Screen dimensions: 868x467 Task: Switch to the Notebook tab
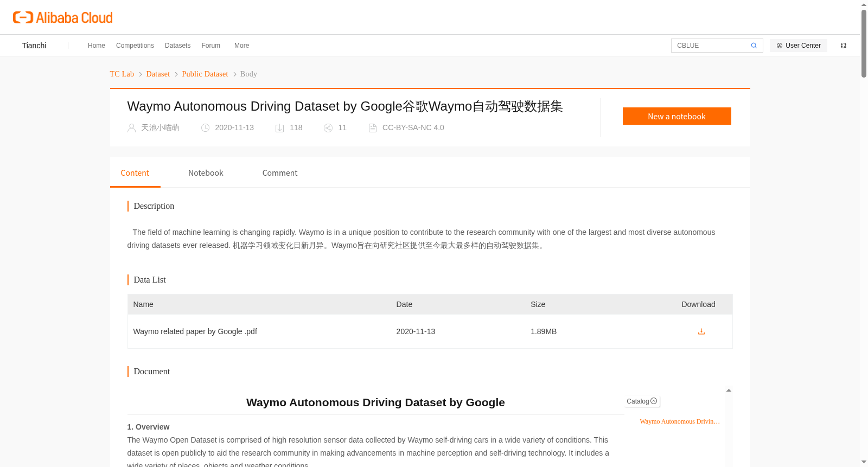[206, 173]
